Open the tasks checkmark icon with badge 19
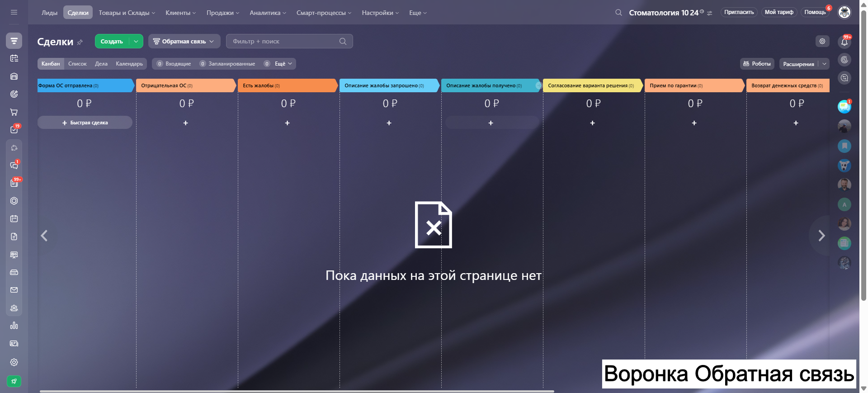This screenshot has width=868, height=393. coord(14,130)
